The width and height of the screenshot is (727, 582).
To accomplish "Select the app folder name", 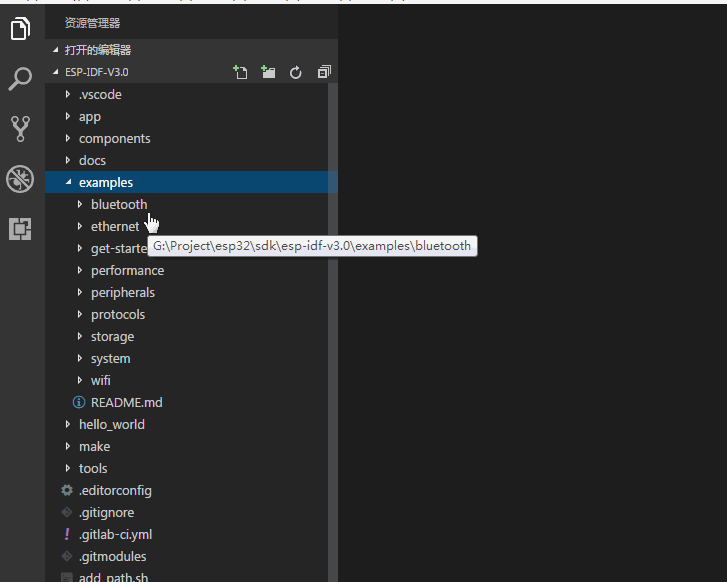I will 89,117.
